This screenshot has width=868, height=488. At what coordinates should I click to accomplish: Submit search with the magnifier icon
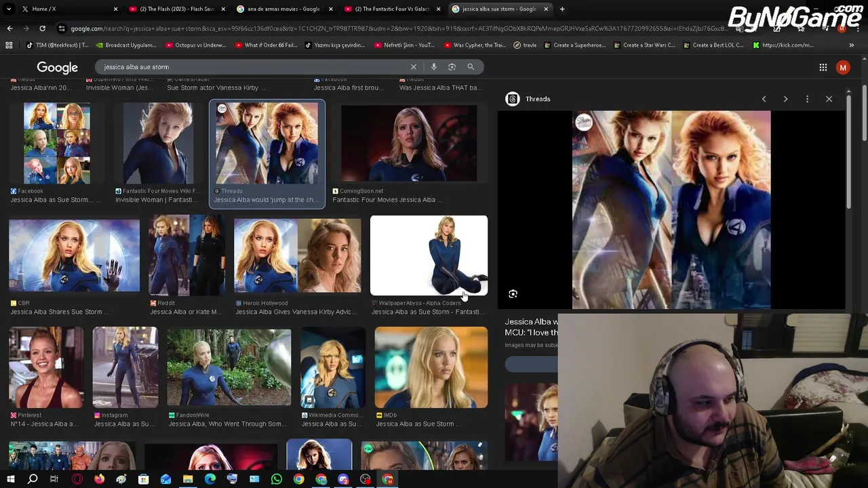click(x=471, y=67)
